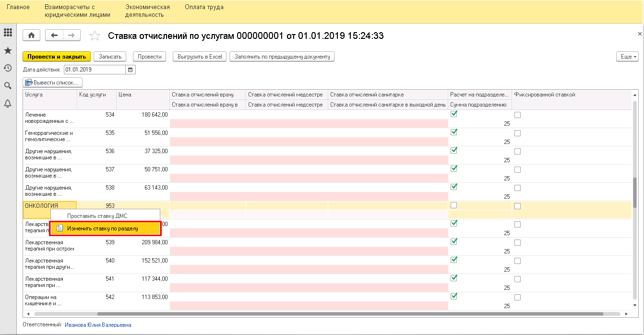Go to Home page icon button
The image size is (644, 335).
[32, 36]
